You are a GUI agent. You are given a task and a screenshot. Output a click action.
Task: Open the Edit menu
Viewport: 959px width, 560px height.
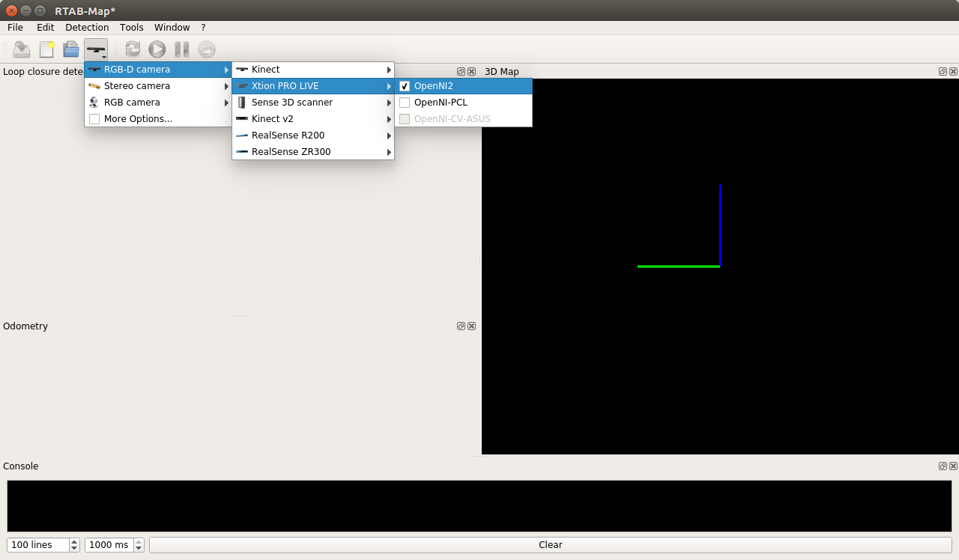[45, 27]
